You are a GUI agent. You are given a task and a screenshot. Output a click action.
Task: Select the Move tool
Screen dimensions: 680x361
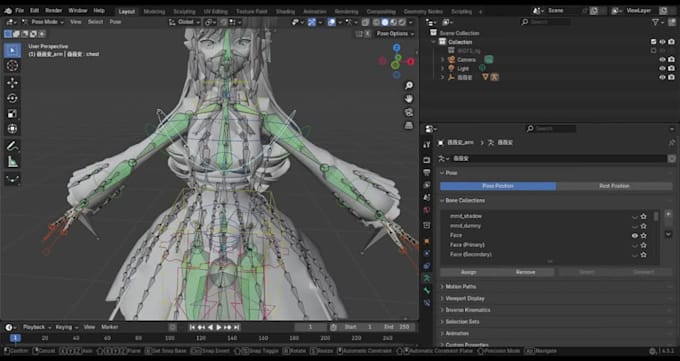click(13, 82)
